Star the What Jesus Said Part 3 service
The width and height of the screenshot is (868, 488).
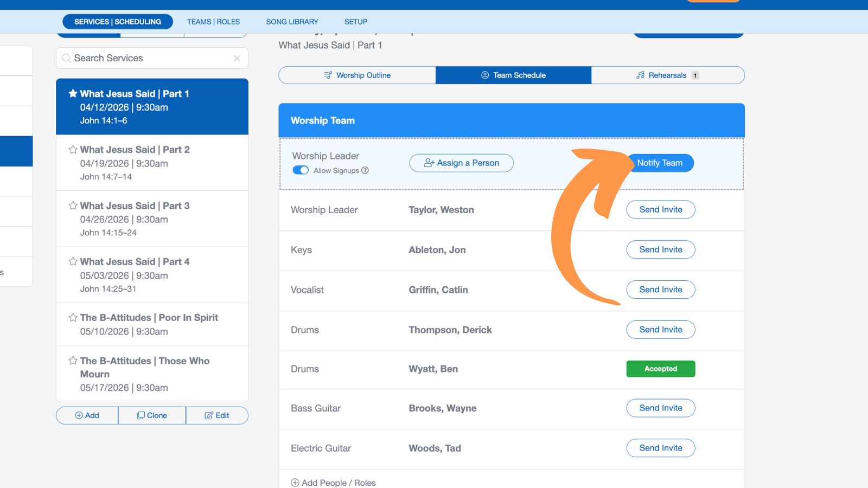point(73,206)
